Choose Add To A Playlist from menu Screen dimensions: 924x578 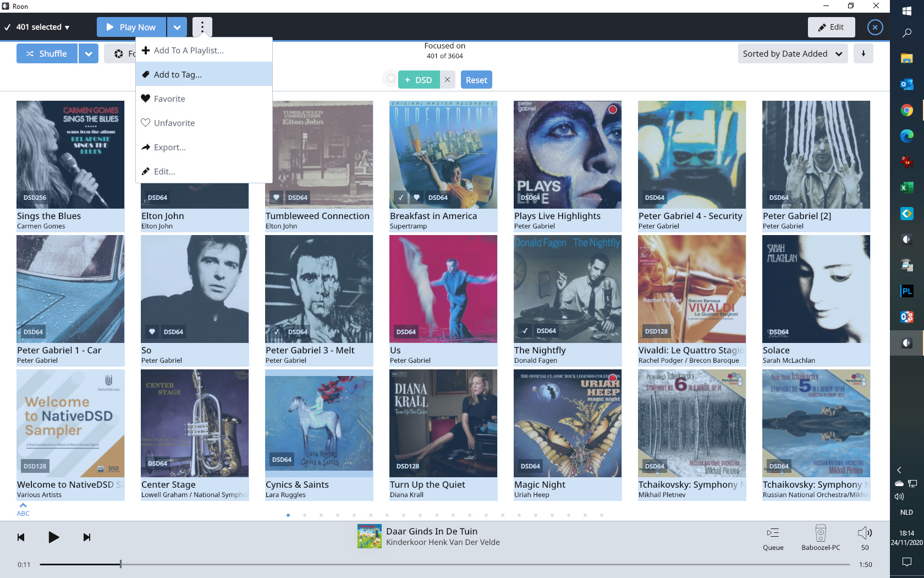(204, 50)
